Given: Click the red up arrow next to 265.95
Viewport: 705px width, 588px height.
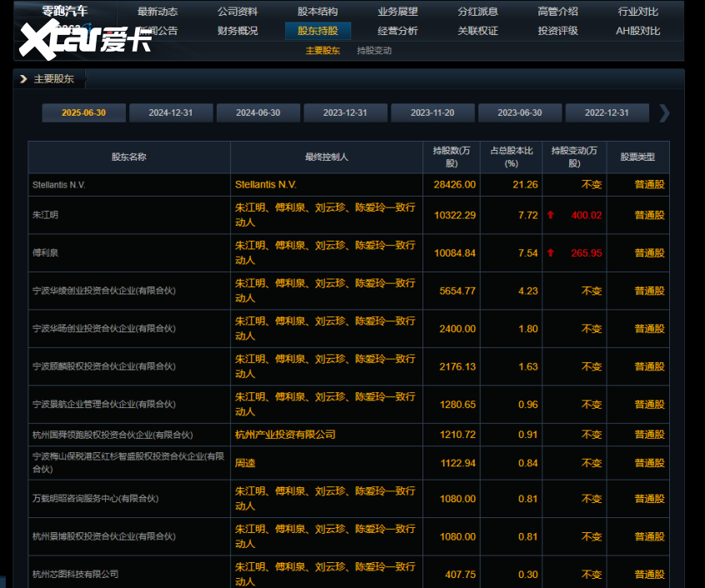Looking at the screenshot, I should click(x=550, y=253).
